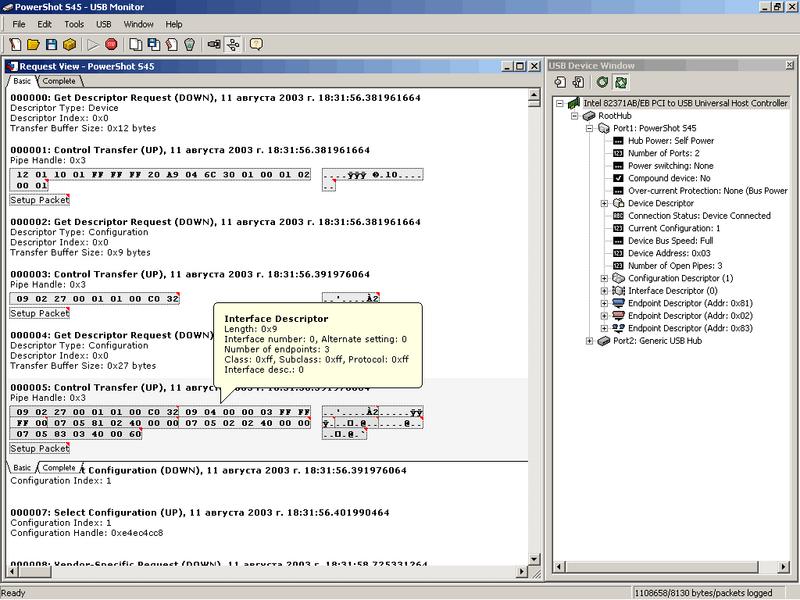Open Setup Packet link under request 000005
This screenshot has width=800, height=600.
(40, 448)
